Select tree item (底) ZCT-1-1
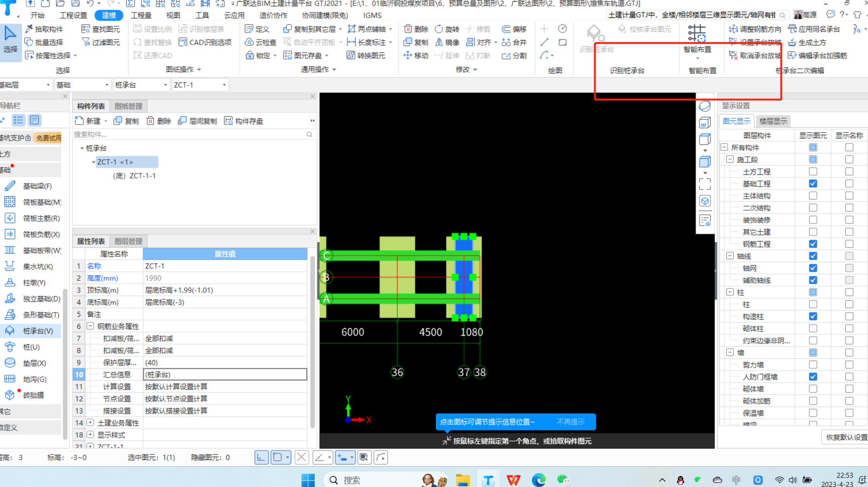This screenshot has width=868, height=487. (134, 176)
